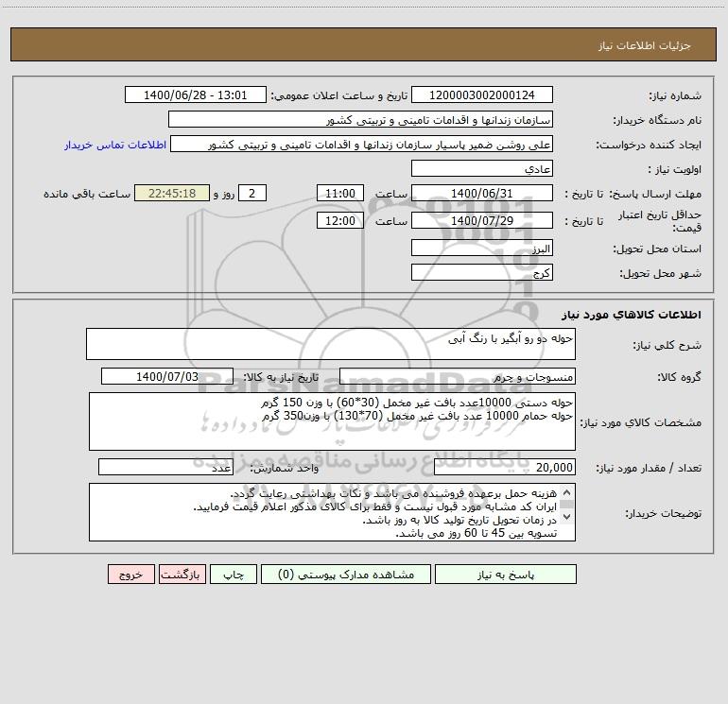Screen dimensions: 728x704
Task: Click remaining days field showing 2
Action: tap(252, 193)
